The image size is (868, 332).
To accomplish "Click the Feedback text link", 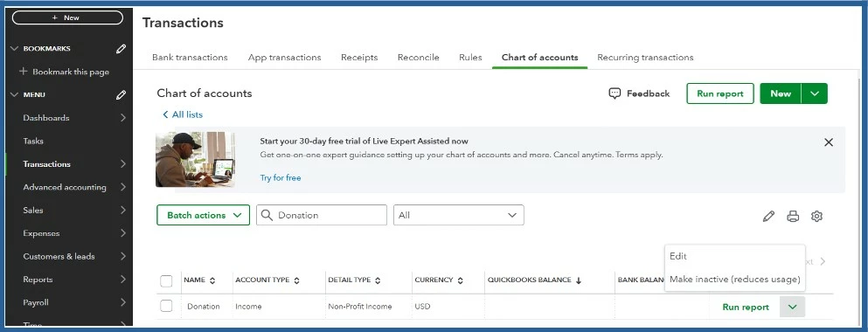I will point(649,93).
